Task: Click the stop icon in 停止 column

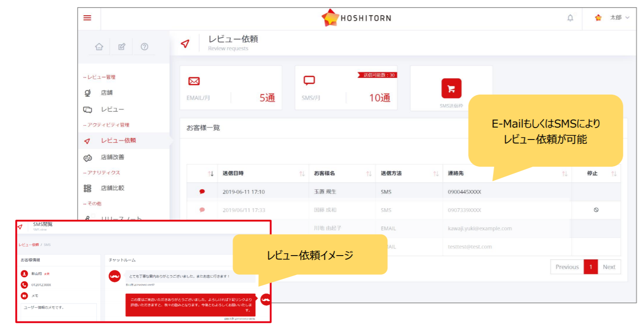Action: 596,210
